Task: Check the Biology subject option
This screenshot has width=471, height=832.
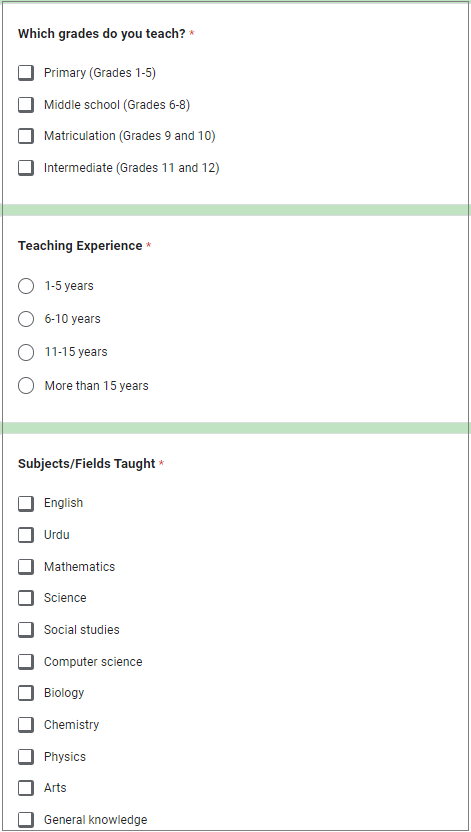Action: coord(25,693)
